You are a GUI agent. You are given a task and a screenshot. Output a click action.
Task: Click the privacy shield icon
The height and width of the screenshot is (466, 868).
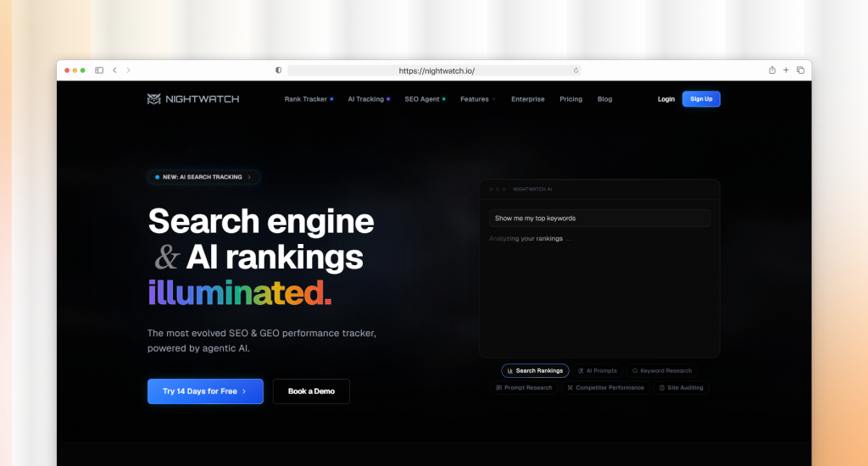coord(278,70)
